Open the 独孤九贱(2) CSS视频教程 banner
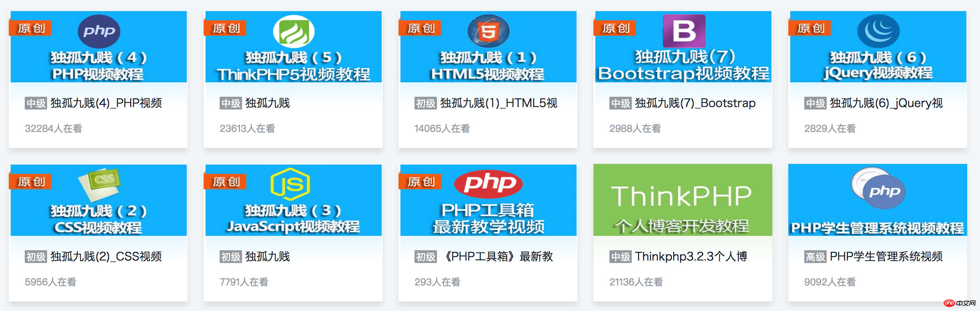Screen dimensions: 980x311 (99, 200)
